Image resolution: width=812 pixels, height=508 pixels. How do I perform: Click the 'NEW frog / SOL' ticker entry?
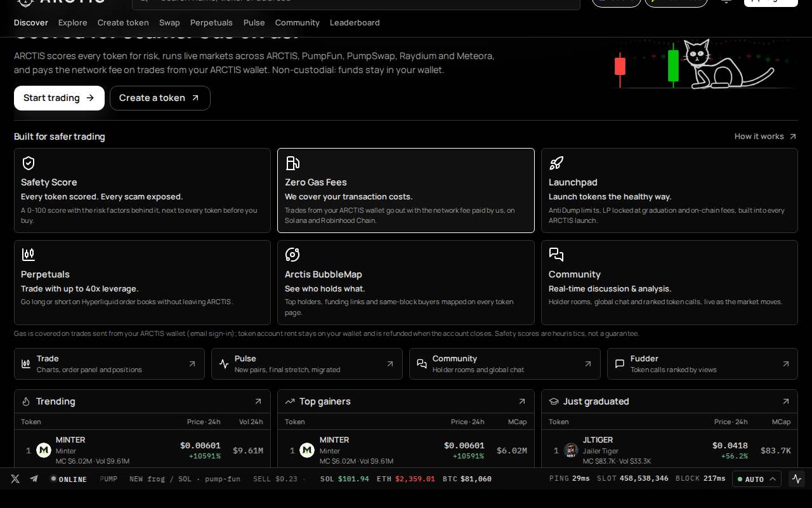click(x=185, y=479)
